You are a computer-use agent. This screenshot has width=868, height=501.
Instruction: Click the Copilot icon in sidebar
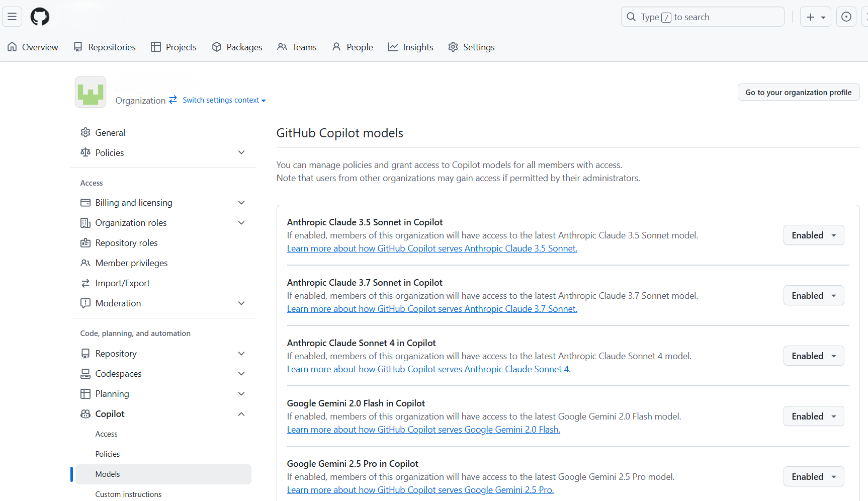(85, 414)
